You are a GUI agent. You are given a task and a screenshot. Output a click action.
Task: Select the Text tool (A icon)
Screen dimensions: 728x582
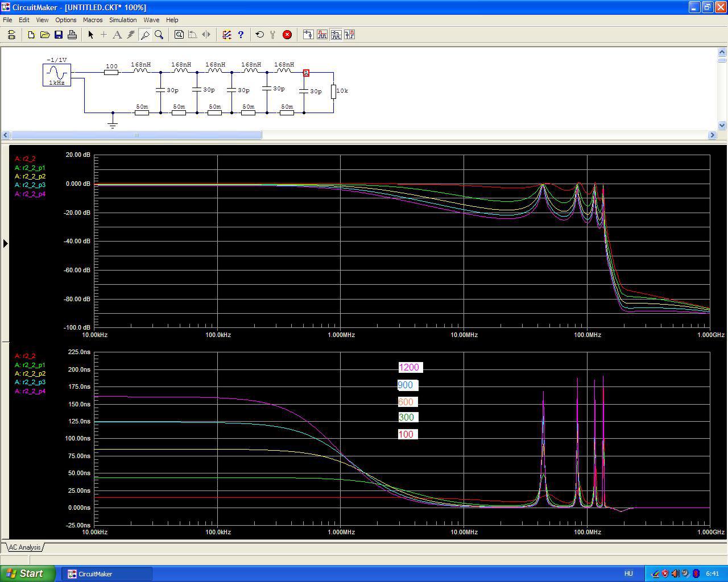point(117,35)
